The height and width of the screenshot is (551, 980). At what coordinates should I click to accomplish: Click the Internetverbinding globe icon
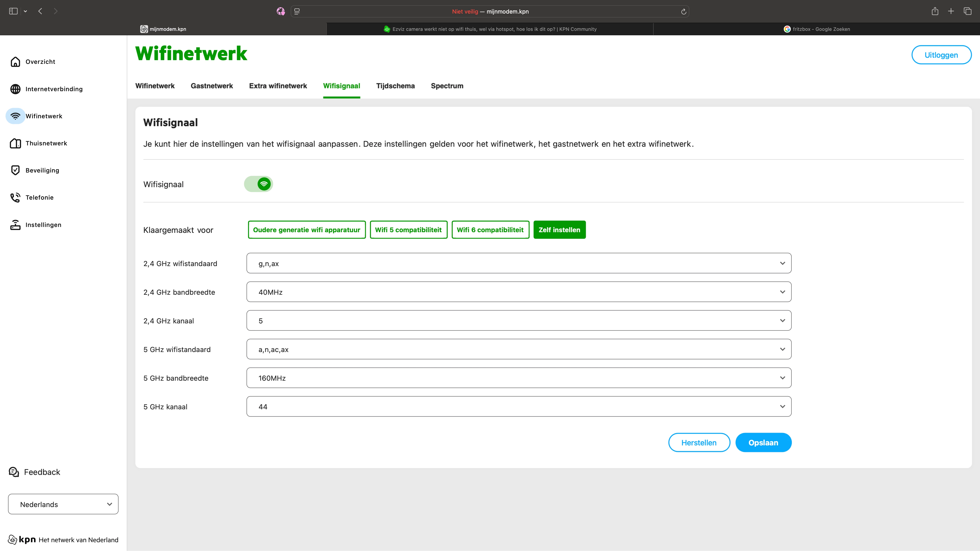click(15, 89)
